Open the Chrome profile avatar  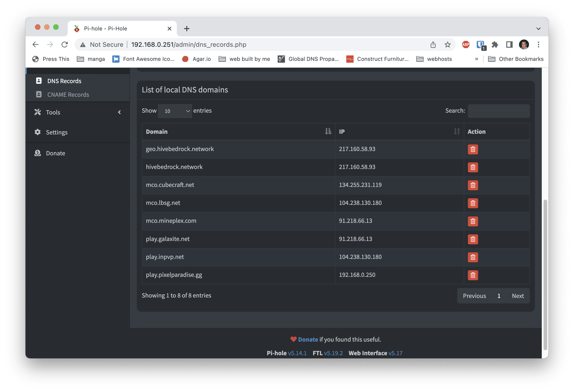(x=524, y=45)
